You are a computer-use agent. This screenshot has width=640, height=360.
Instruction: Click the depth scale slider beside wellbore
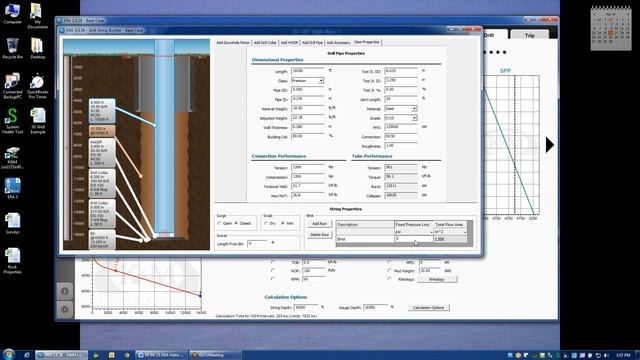67,148
